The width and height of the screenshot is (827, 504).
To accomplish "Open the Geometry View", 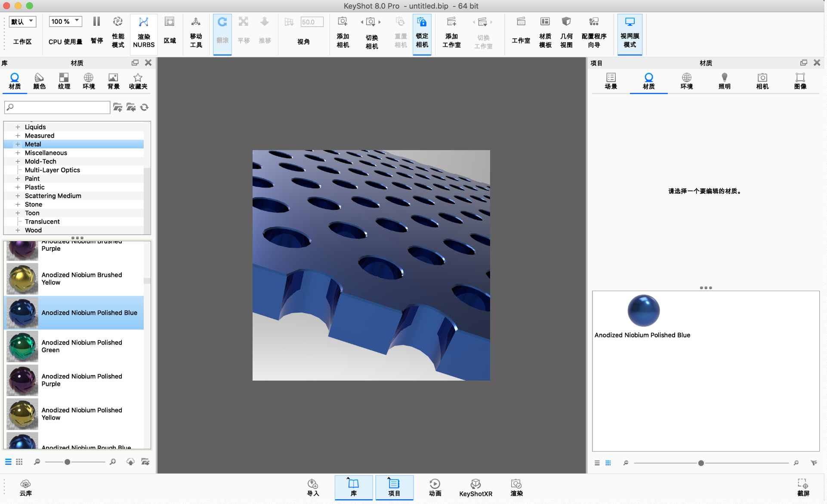I will [566, 32].
